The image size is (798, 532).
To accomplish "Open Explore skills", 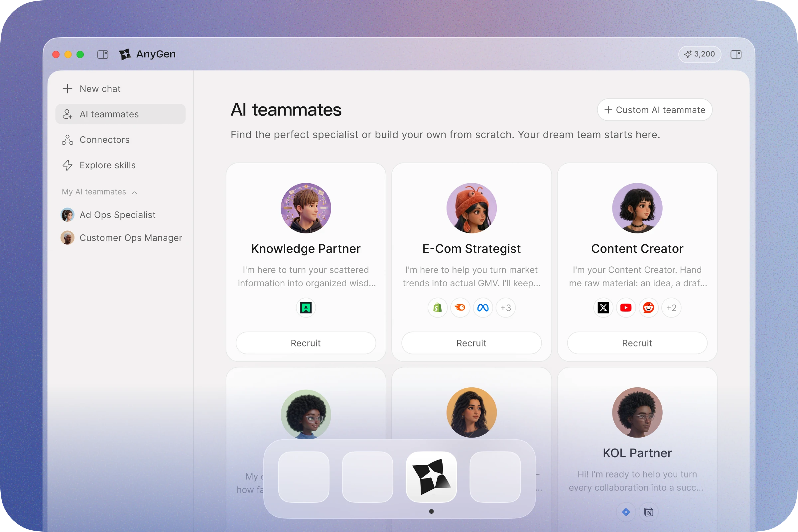I will click(x=120, y=165).
